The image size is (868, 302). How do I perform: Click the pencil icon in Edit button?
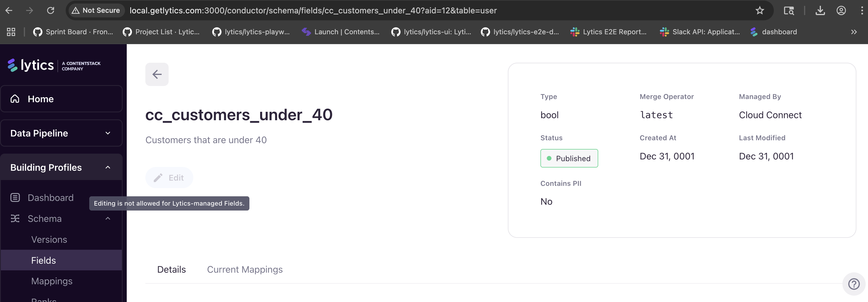click(158, 178)
